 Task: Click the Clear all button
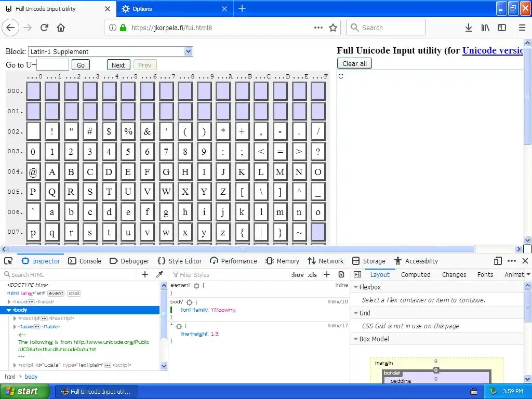pyautogui.click(x=354, y=63)
